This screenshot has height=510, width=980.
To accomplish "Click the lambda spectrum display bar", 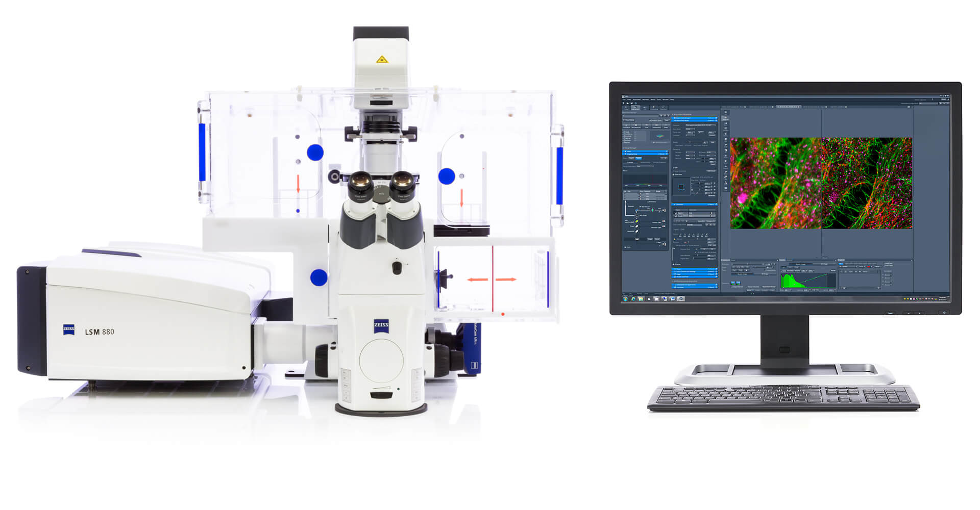I will [x=646, y=180].
